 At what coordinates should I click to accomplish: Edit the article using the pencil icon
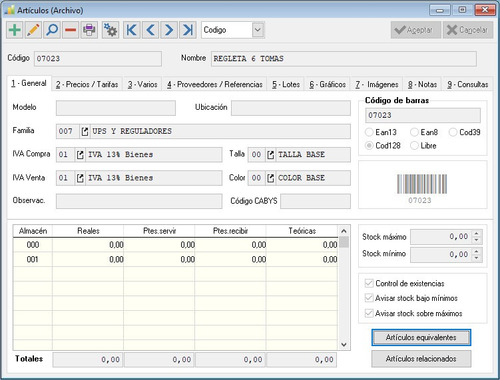click(x=33, y=30)
